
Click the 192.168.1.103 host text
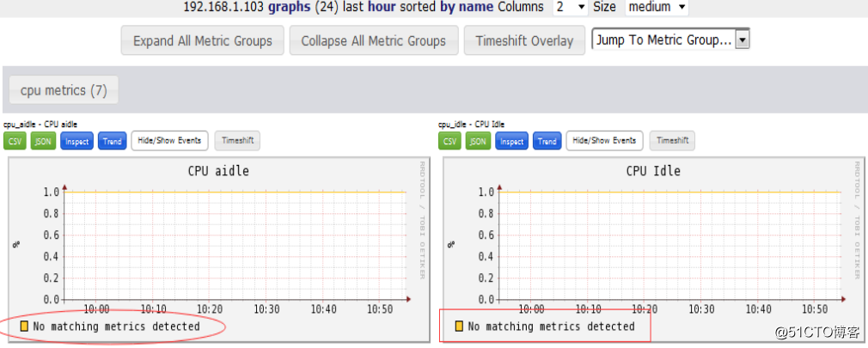224,7
